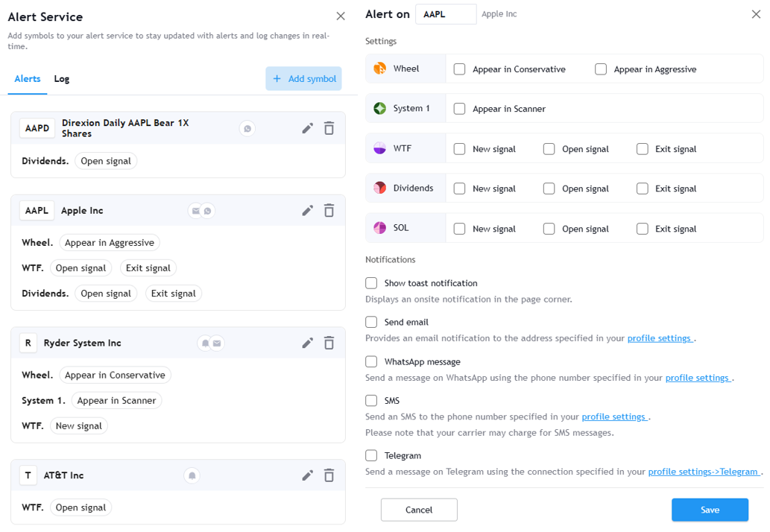Image resolution: width=770 pixels, height=532 pixels.
Task: Click the R ticker badge for Ryder
Action: (28, 343)
